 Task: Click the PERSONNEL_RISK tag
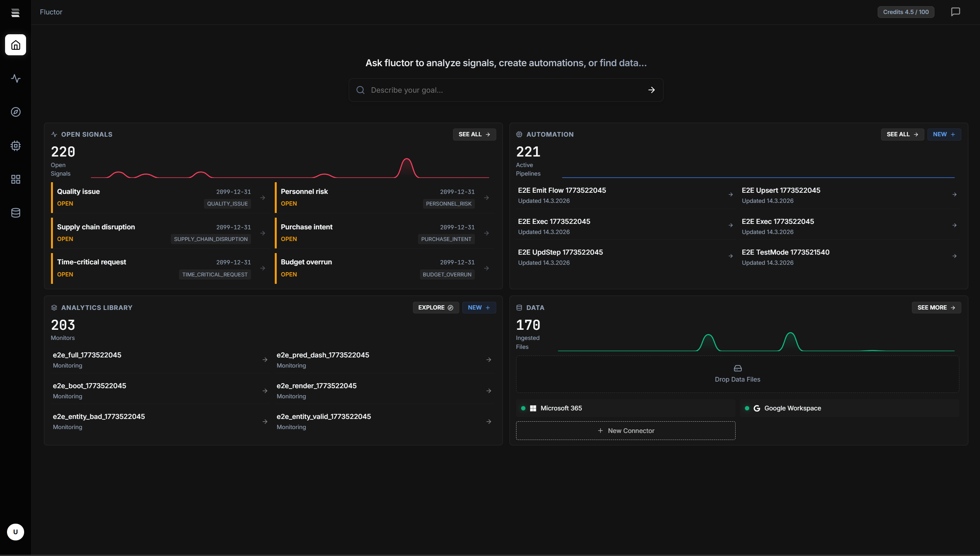pyautogui.click(x=448, y=204)
